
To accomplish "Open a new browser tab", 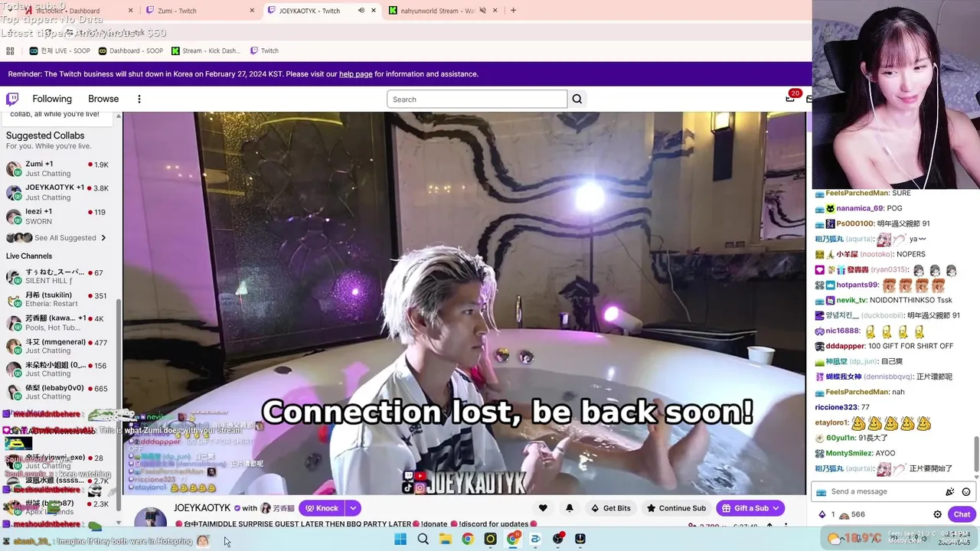I will 513,11.
